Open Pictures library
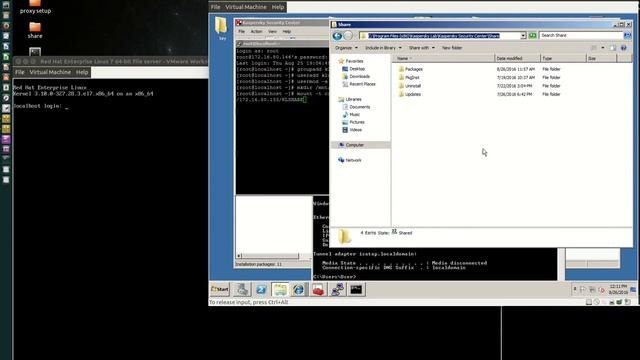 coord(356,122)
